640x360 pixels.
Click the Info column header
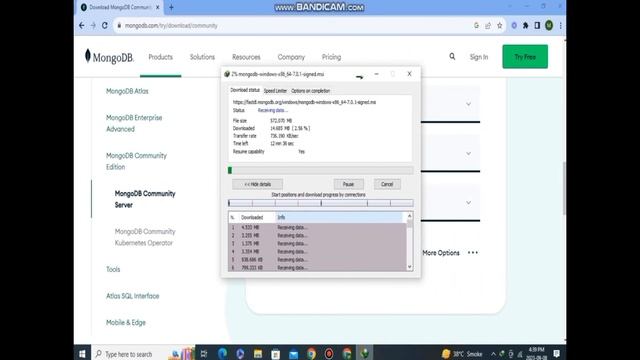340,217
